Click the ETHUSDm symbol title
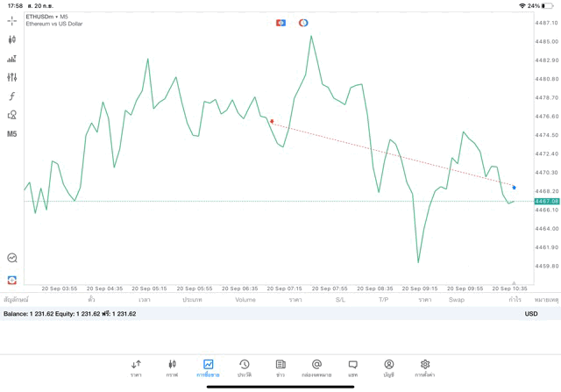 click(47, 17)
